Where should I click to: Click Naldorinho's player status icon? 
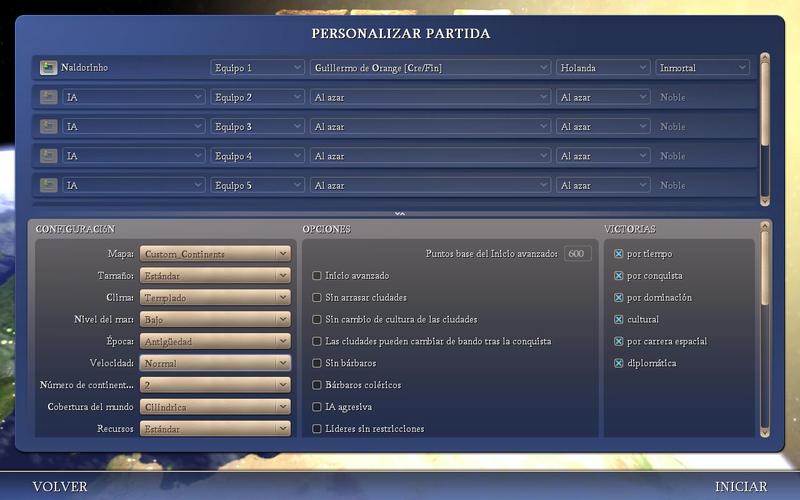tap(48, 68)
